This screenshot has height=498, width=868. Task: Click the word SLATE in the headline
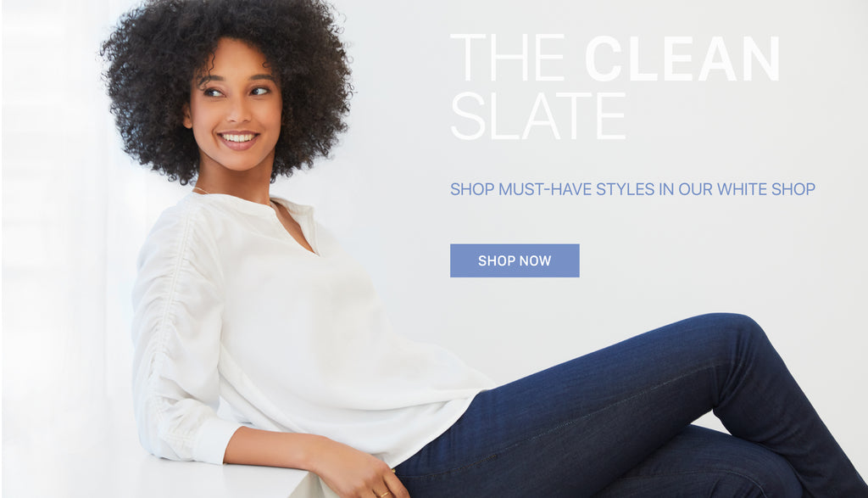pos(537,116)
